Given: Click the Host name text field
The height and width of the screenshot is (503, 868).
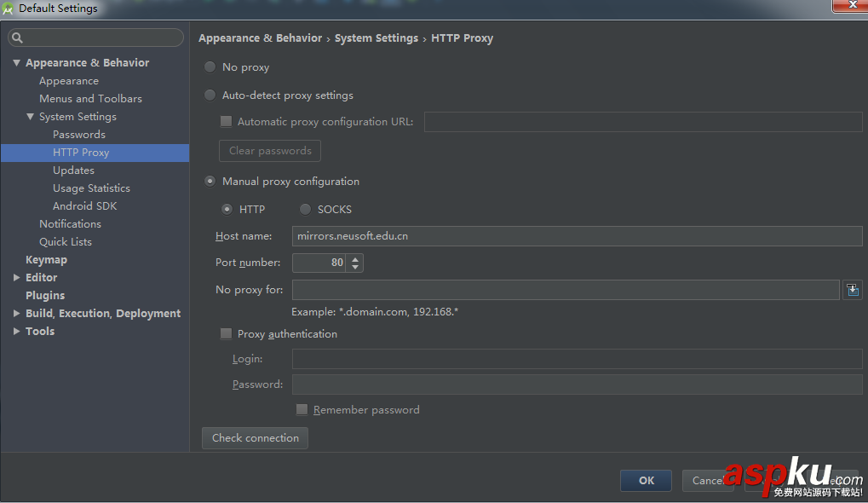Looking at the screenshot, I should (x=577, y=236).
